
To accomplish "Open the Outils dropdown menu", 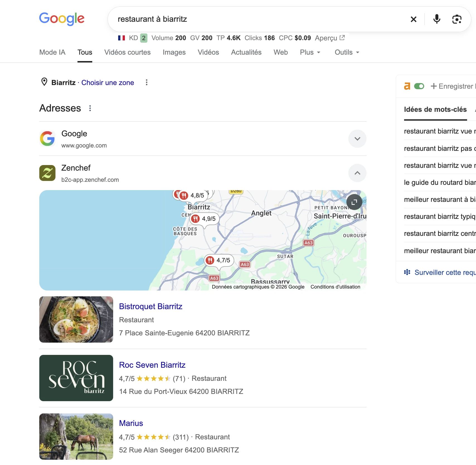I will [x=347, y=52].
